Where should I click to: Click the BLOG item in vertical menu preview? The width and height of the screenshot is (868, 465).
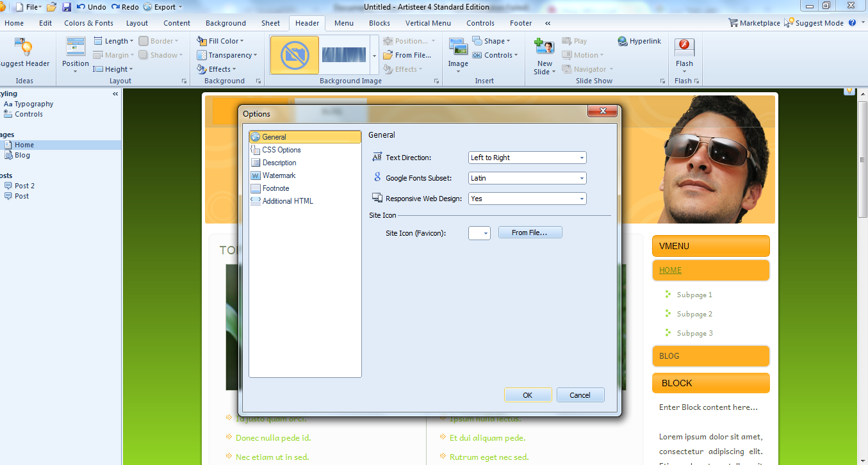710,356
